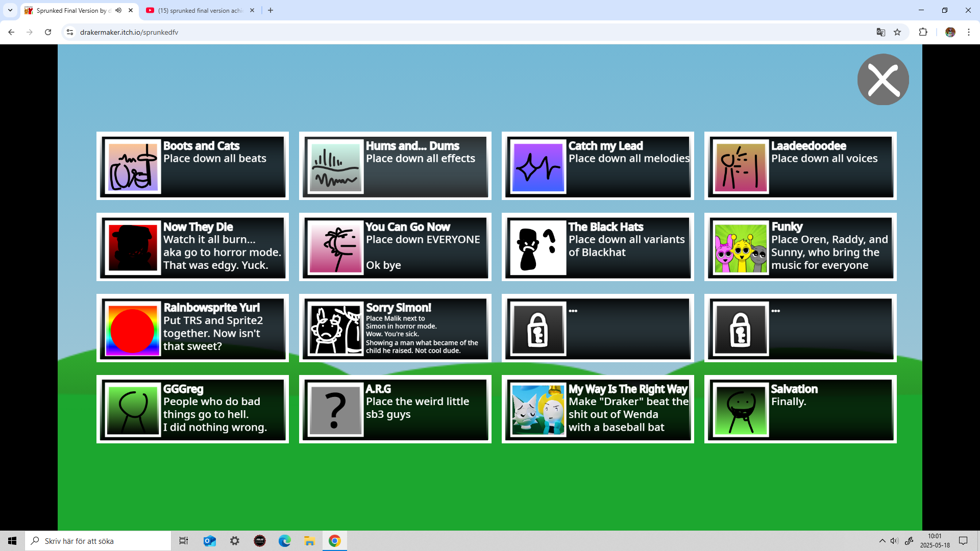Select the Catch my Lead title
This screenshot has height=551, width=980.
click(605, 146)
